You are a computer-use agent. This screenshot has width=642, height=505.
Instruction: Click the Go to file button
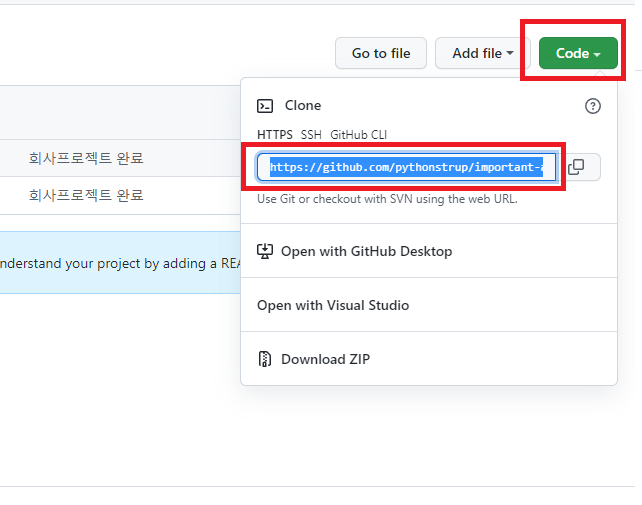tap(381, 53)
